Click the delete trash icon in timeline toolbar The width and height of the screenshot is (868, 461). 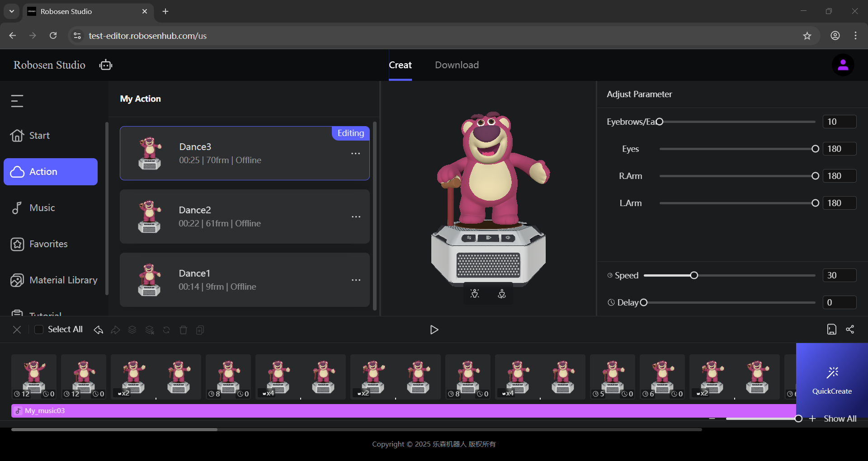point(183,330)
